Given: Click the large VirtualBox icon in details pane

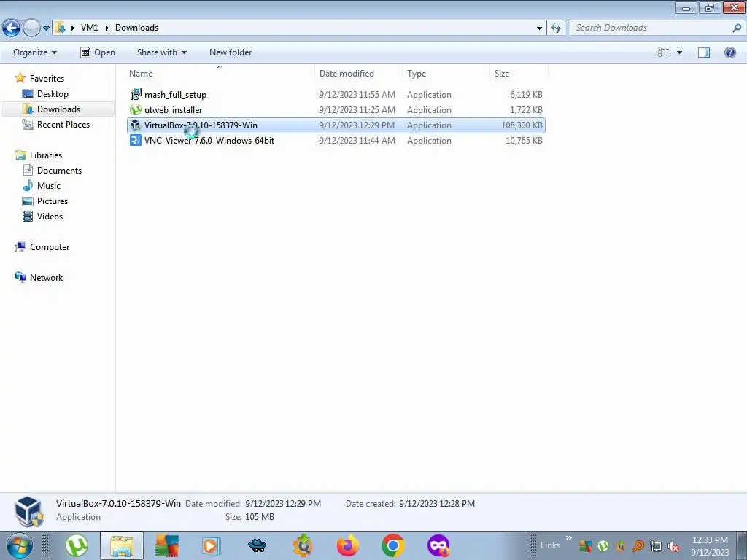Looking at the screenshot, I should 29,511.
